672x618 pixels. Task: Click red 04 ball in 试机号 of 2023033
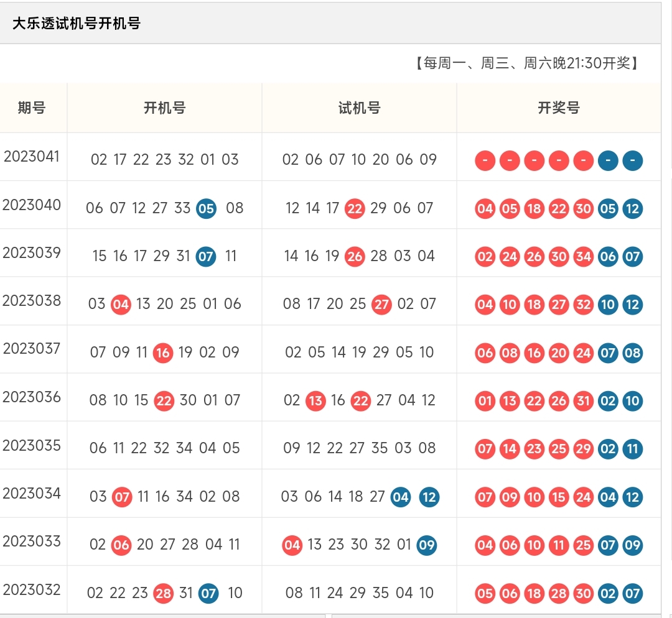pyautogui.click(x=292, y=545)
